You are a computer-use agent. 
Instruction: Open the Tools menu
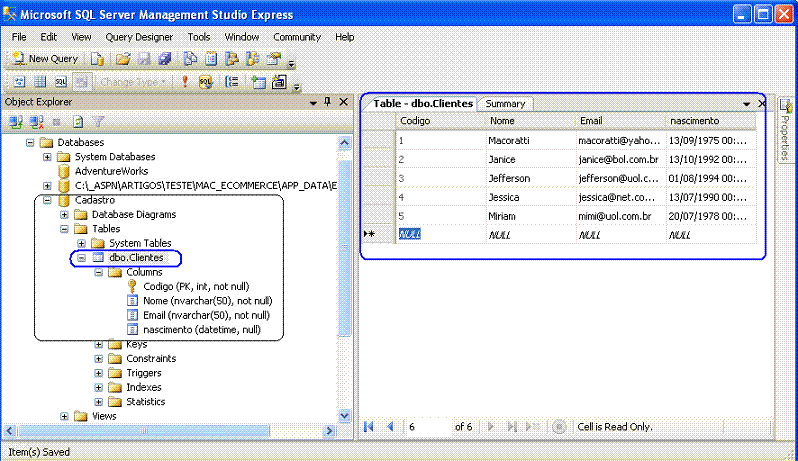pos(198,37)
